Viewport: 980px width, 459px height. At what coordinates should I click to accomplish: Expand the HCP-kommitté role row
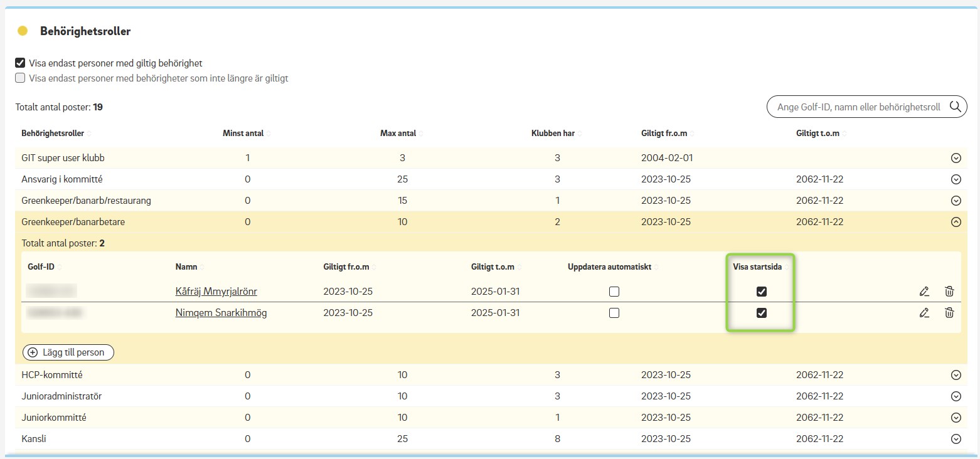956,375
